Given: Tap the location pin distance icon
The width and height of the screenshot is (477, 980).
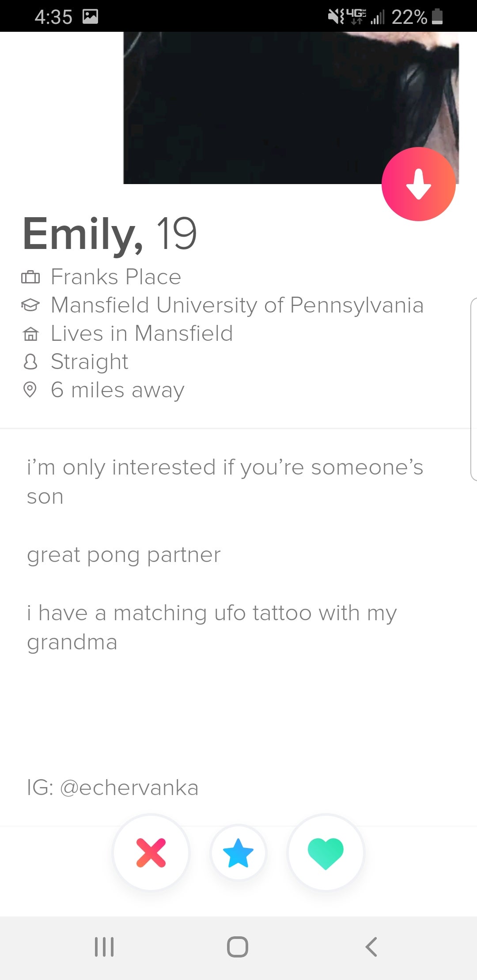Looking at the screenshot, I should (30, 390).
